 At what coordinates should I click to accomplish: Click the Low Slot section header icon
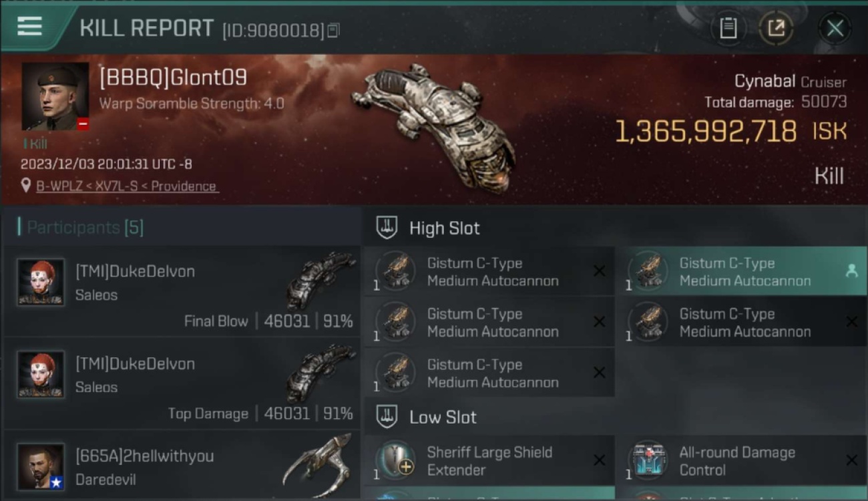point(387,416)
